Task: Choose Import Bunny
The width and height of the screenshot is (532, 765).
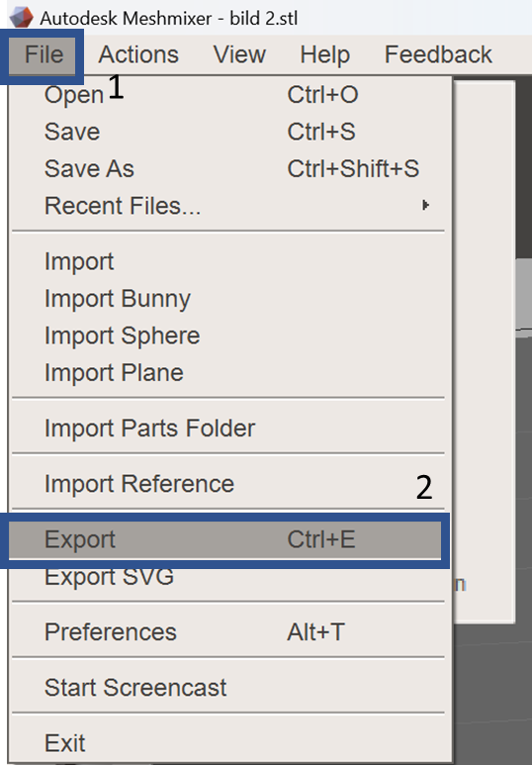Action: coord(228,299)
